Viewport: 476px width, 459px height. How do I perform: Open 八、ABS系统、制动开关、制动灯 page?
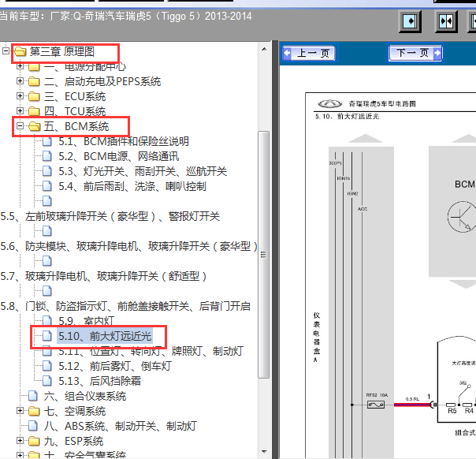pyautogui.click(x=121, y=426)
